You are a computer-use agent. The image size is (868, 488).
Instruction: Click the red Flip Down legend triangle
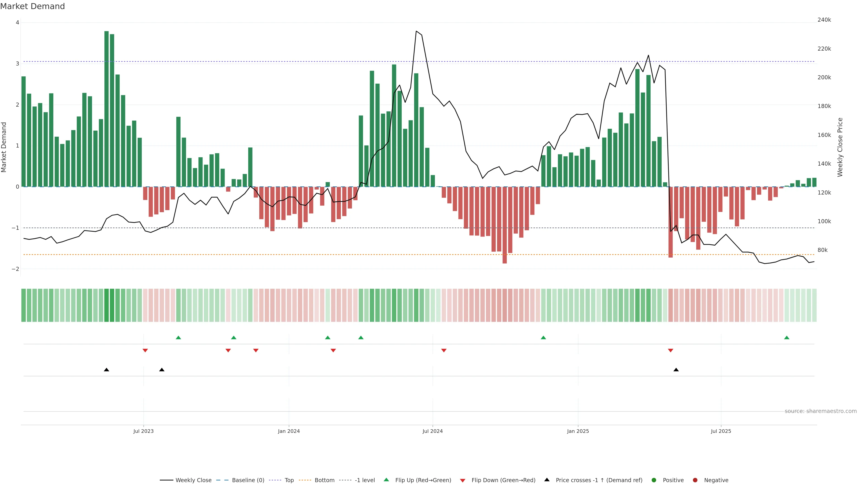point(462,480)
